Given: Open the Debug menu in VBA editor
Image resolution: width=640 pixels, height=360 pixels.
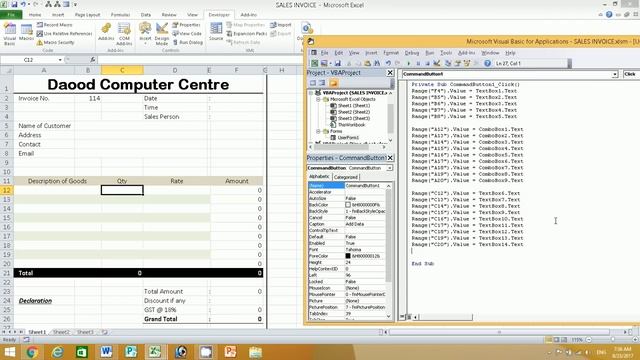Looking at the screenshot, I should click(412, 53).
